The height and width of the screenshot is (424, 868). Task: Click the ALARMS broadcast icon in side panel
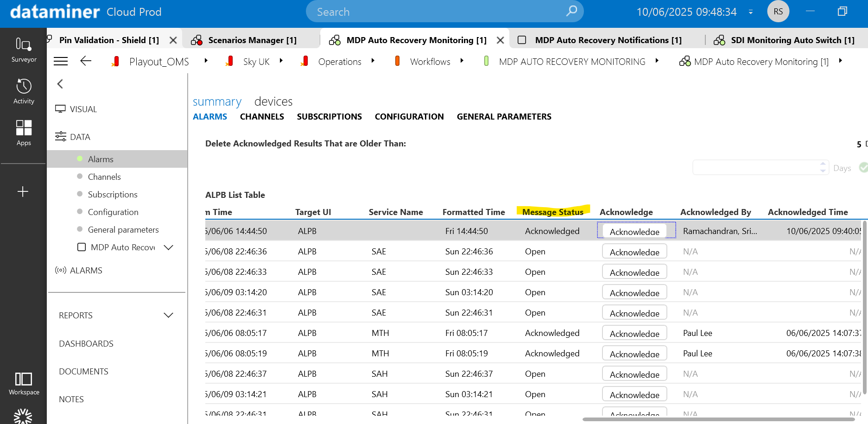(60, 270)
